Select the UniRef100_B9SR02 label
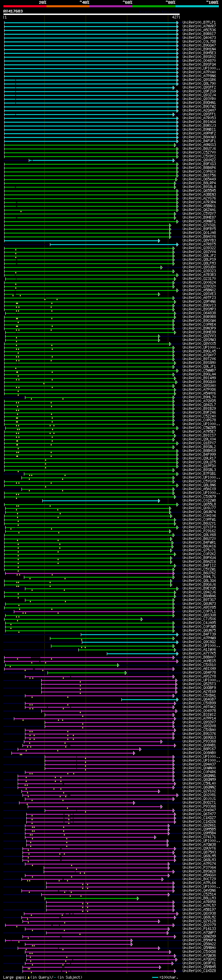The height and width of the screenshot is (980, 222). pyautogui.click(x=199, y=57)
